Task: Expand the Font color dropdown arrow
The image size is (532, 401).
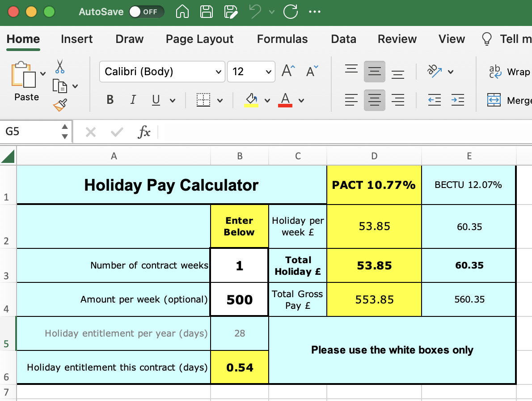Action: [x=301, y=101]
